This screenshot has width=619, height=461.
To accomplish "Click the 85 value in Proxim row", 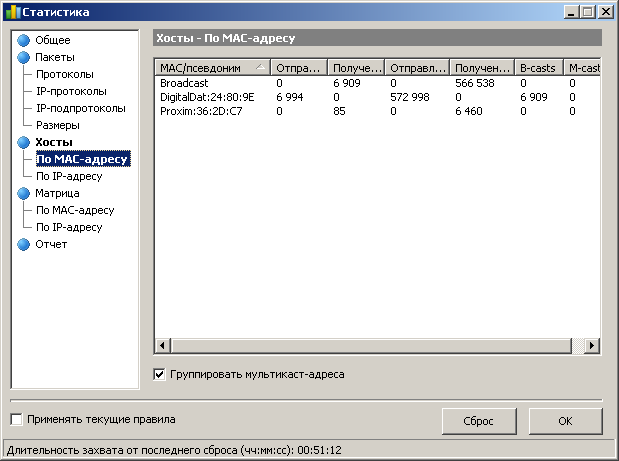I will tap(339, 111).
